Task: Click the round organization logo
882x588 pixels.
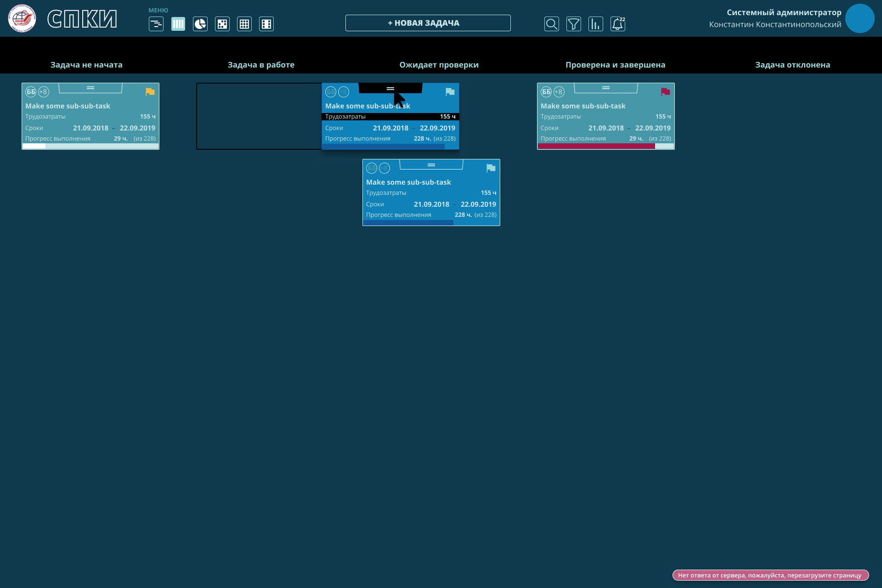Action: click(22, 18)
